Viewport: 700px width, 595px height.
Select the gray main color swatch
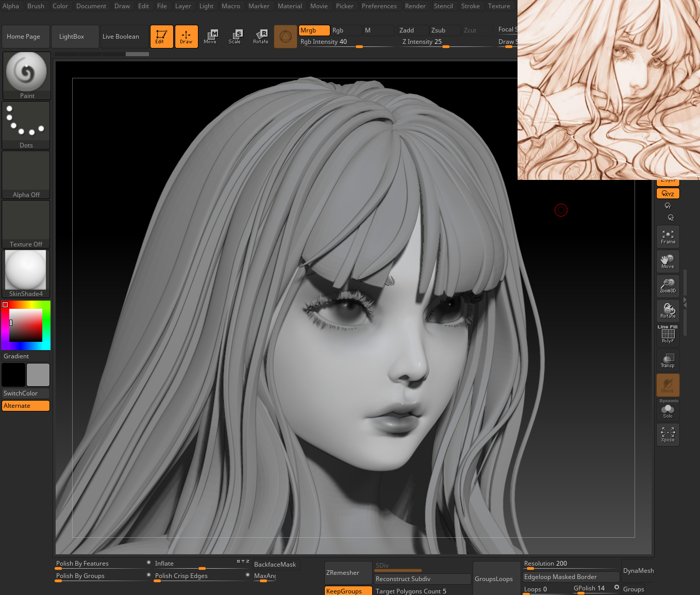pos(38,375)
